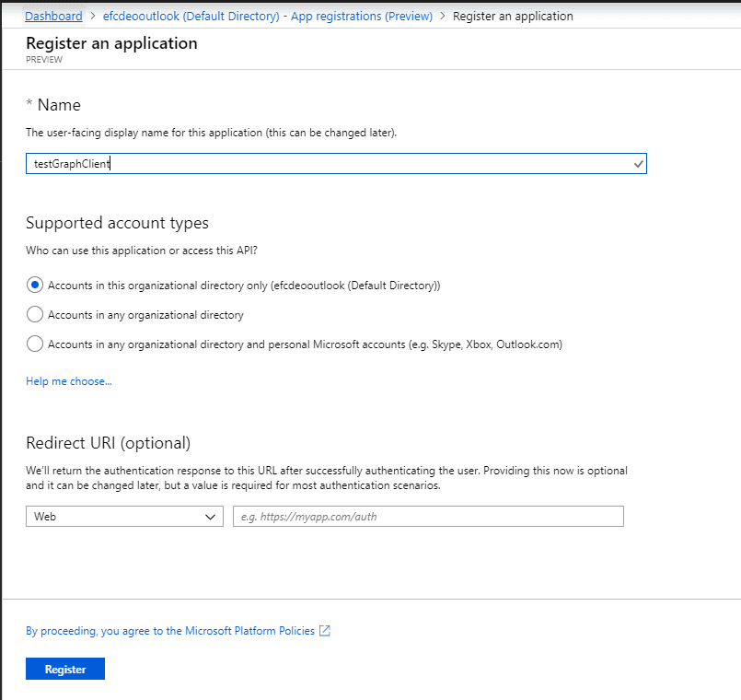
Task: Open efcdeooutlook App registrations breadcrumb
Action: click(268, 16)
